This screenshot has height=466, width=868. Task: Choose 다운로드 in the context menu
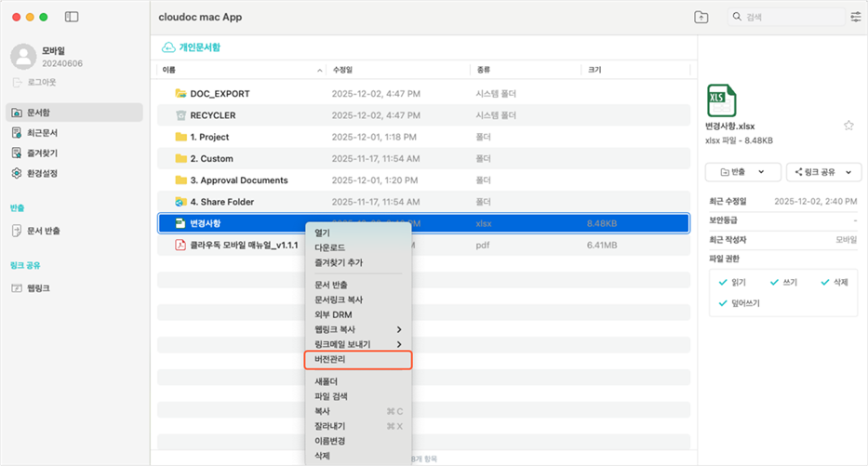pyautogui.click(x=330, y=247)
